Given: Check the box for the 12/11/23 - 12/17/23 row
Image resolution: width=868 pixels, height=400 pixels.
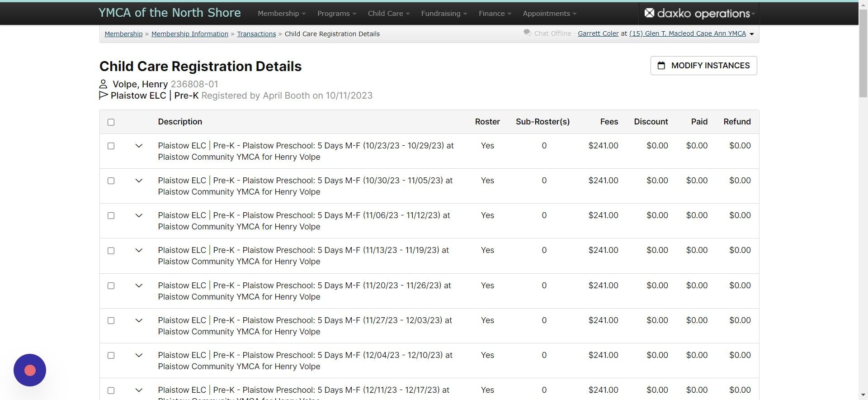Looking at the screenshot, I should tap(111, 390).
